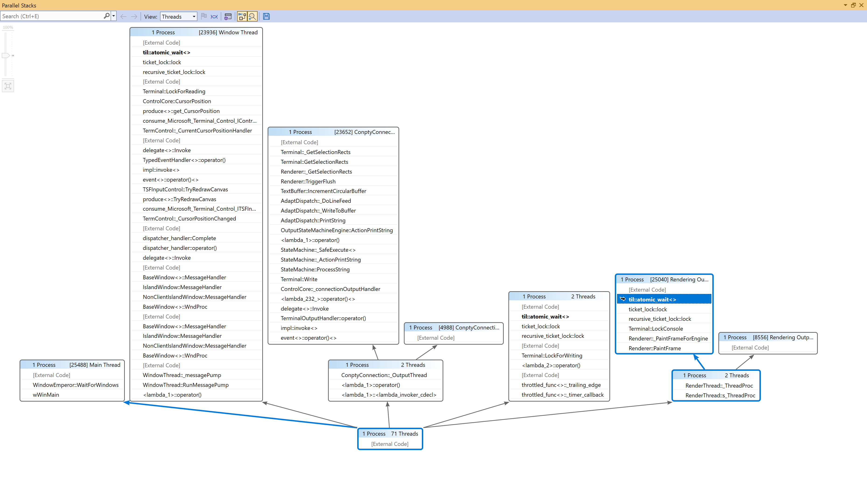The height and width of the screenshot is (504, 867).
Task: Open the search options dropdown arrow
Action: click(x=114, y=16)
